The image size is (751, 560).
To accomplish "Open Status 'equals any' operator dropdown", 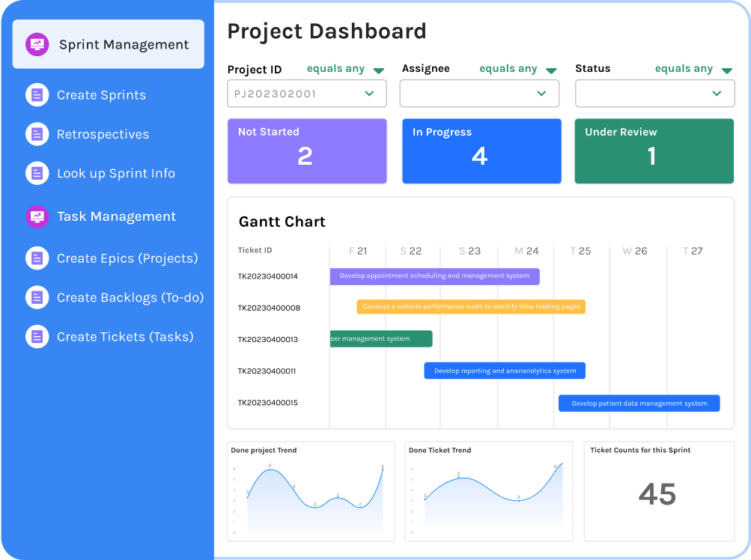I will coord(693,69).
